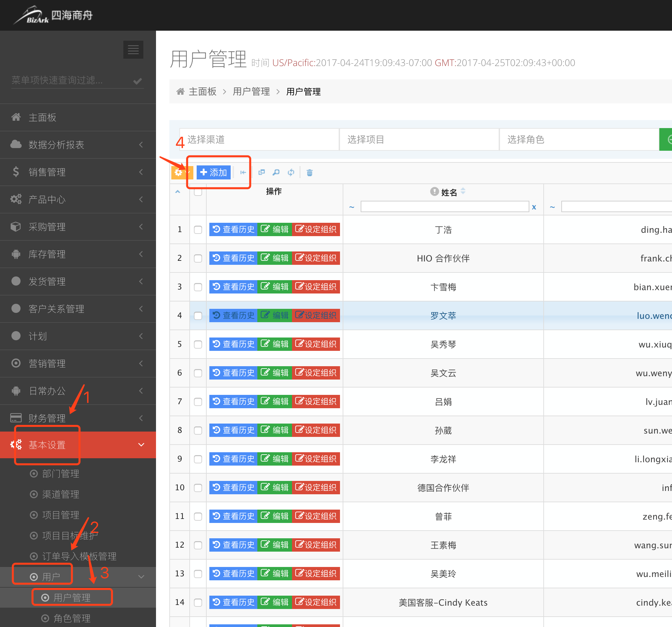Expand the 销售管理 sidebar menu
The image size is (672, 627).
[x=78, y=172]
